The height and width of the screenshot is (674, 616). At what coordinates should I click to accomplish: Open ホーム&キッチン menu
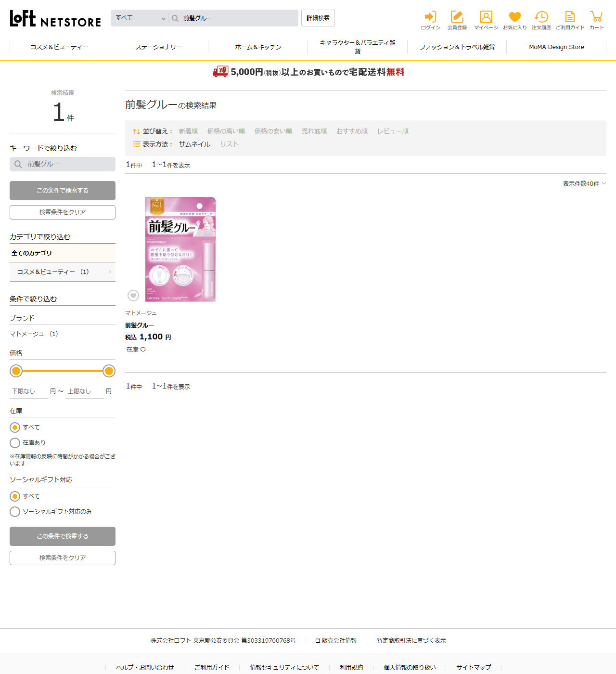[258, 47]
